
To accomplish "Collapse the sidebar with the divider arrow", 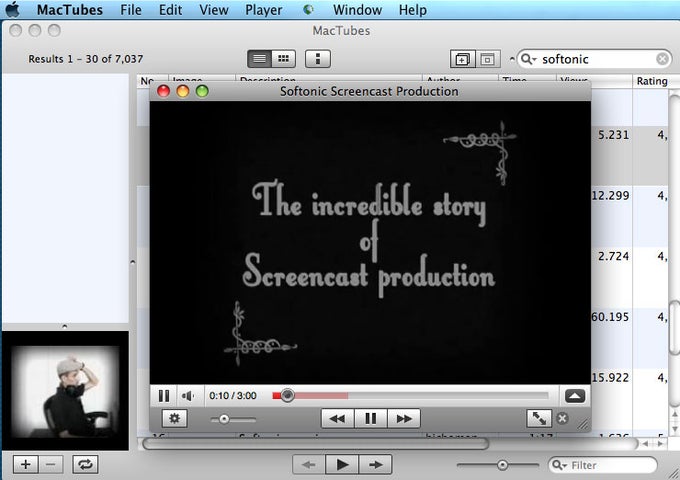I will [133, 262].
